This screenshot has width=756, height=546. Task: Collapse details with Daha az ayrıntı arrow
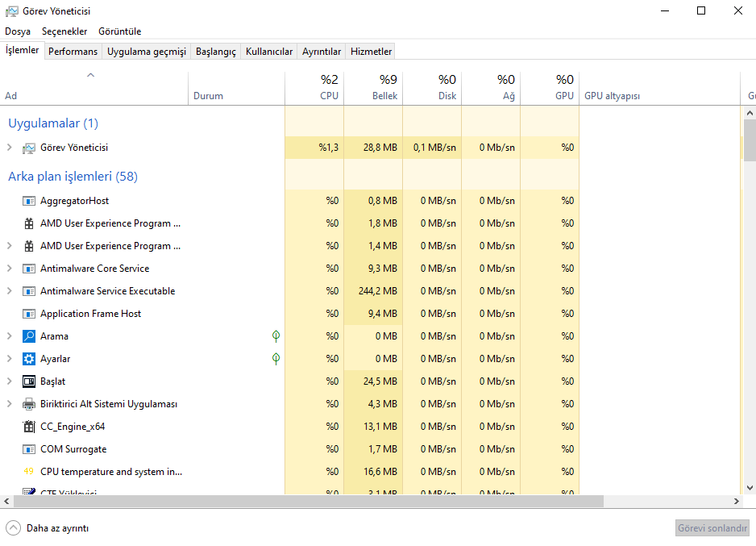pos(14,528)
